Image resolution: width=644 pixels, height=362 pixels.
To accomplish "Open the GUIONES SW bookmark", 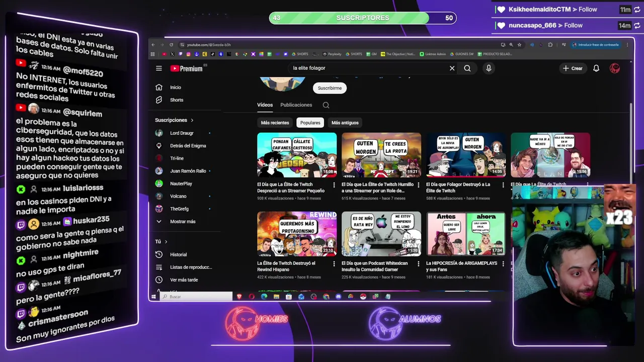I will coord(462,54).
